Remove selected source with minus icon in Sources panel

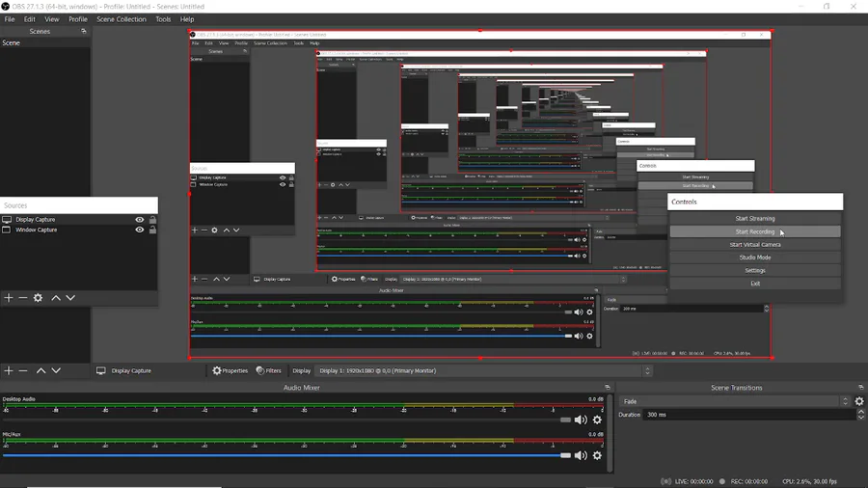[23, 298]
